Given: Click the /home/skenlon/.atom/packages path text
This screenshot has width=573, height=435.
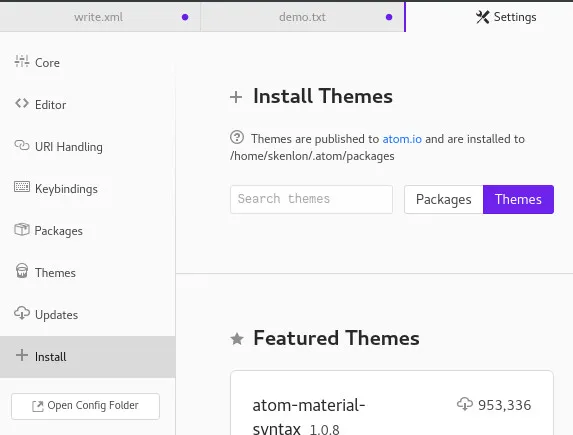Looking at the screenshot, I should [312, 156].
